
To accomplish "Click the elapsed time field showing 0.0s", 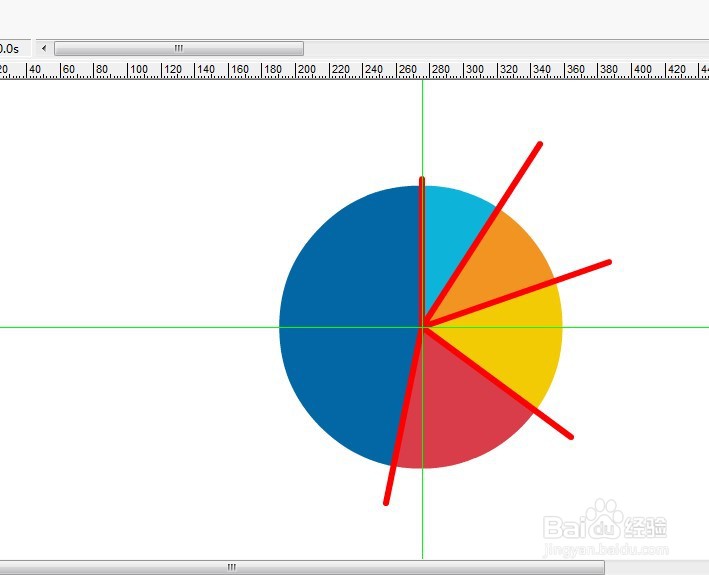I will tap(14, 48).
